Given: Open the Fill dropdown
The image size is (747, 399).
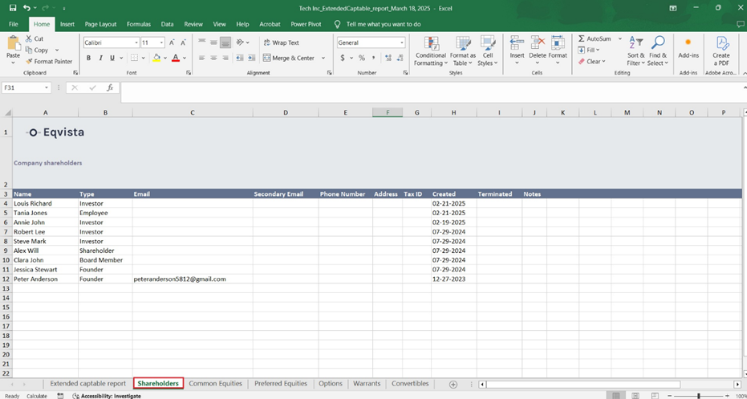Looking at the screenshot, I should [x=589, y=50].
